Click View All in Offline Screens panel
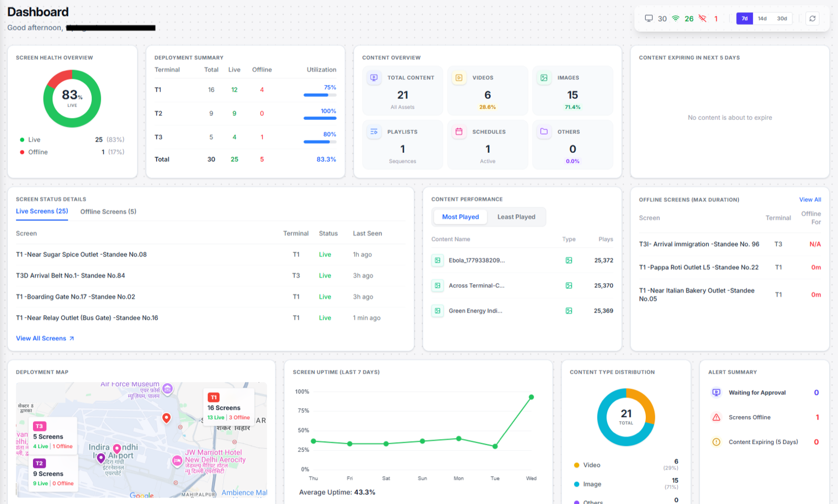 [810, 199]
